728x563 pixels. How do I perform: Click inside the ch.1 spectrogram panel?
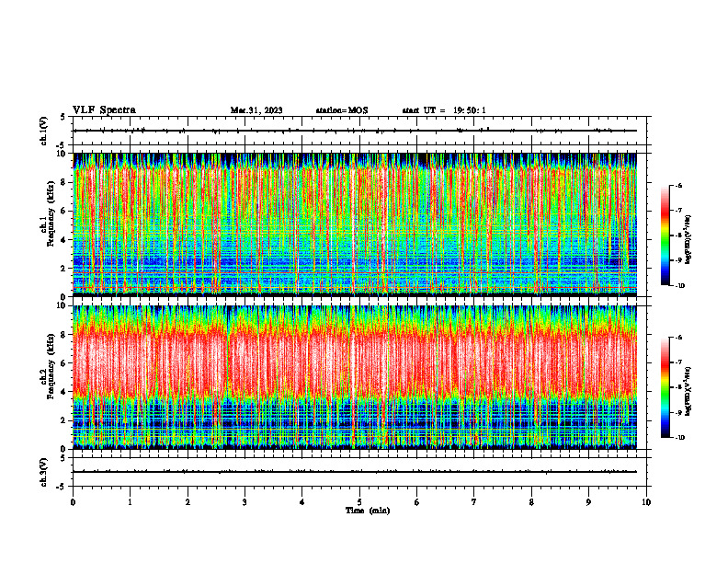(355, 224)
